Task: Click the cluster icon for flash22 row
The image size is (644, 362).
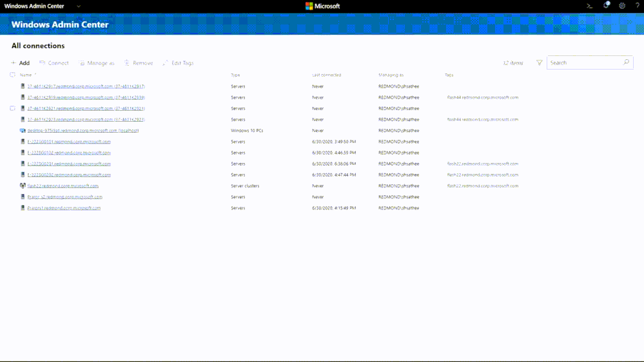Action: click(x=23, y=186)
